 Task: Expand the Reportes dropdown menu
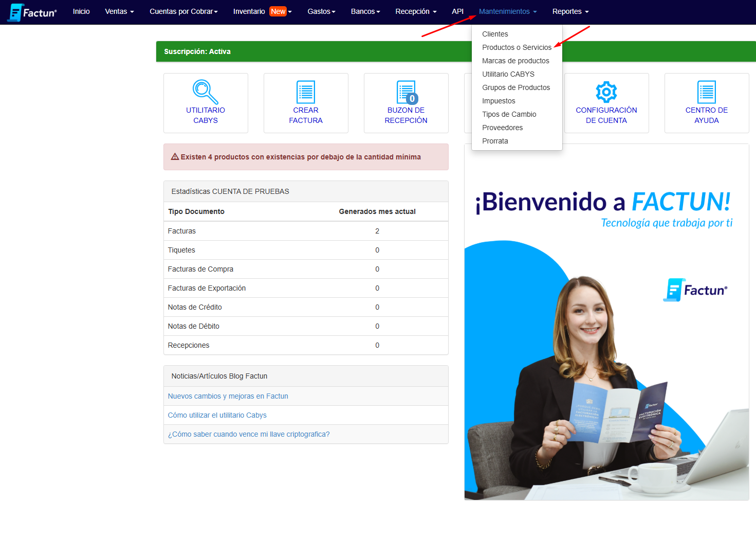(570, 11)
